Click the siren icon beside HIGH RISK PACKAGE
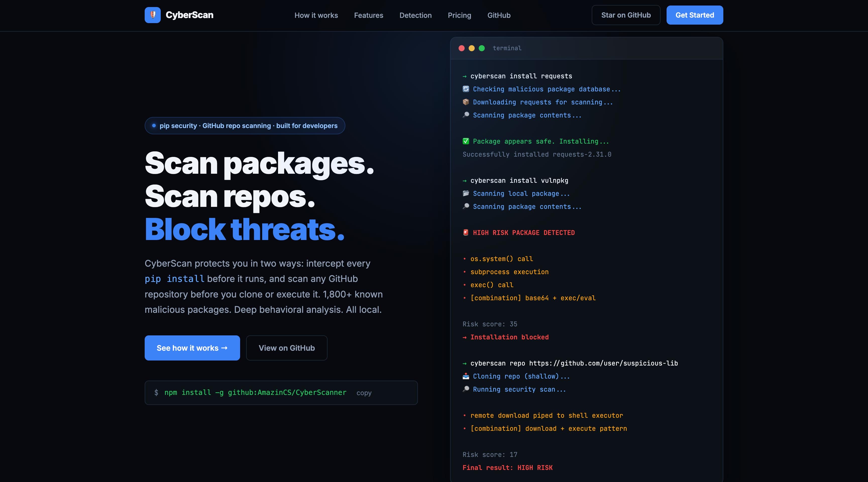 pos(466,232)
